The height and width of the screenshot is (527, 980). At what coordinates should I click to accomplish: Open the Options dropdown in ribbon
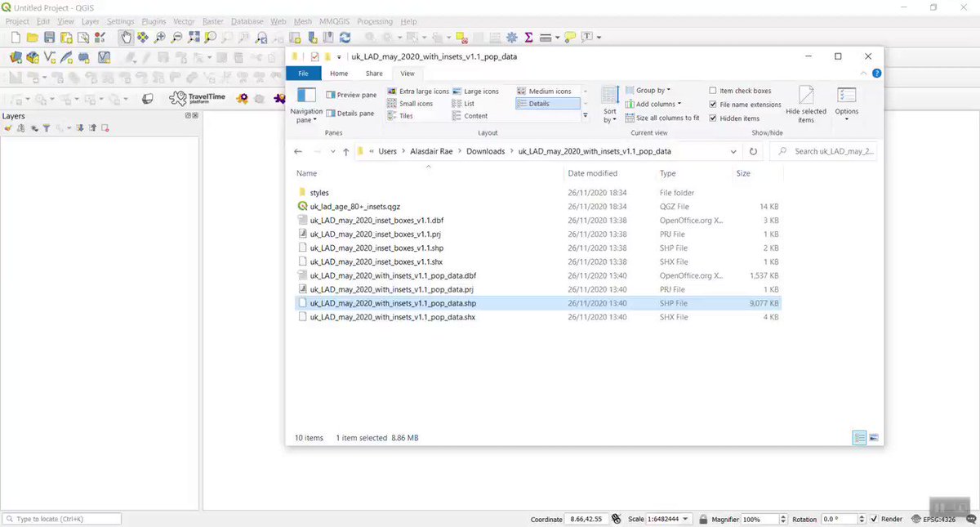847,105
